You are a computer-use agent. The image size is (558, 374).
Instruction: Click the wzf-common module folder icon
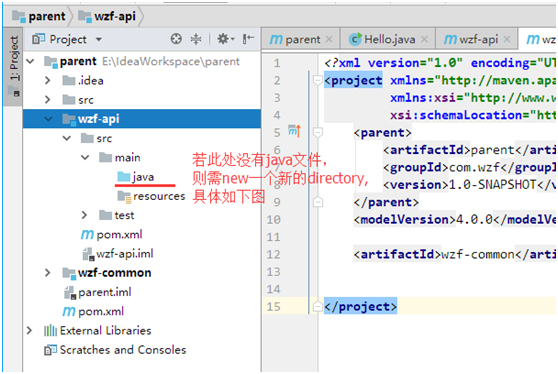69,273
